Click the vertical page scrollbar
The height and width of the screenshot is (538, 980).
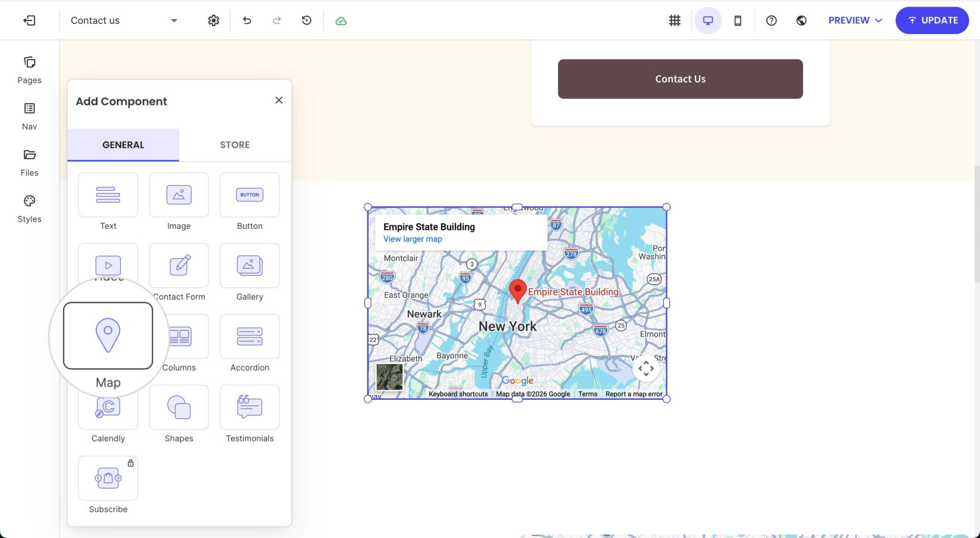point(976,224)
